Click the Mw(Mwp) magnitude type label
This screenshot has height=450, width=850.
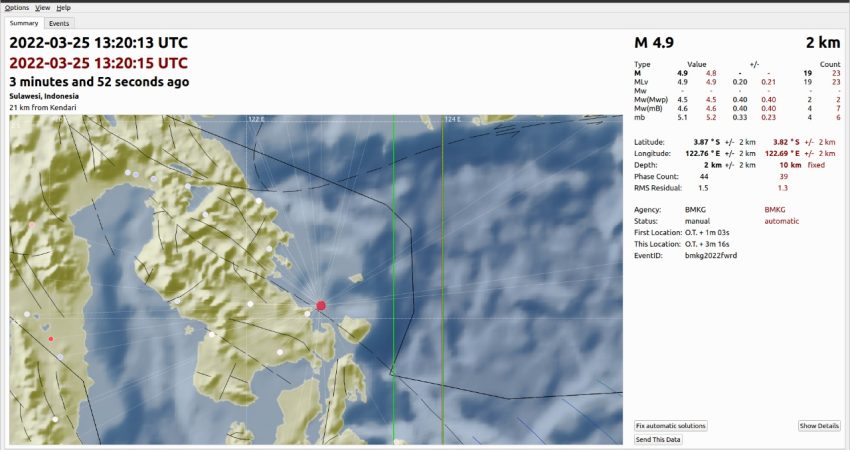[x=651, y=100]
